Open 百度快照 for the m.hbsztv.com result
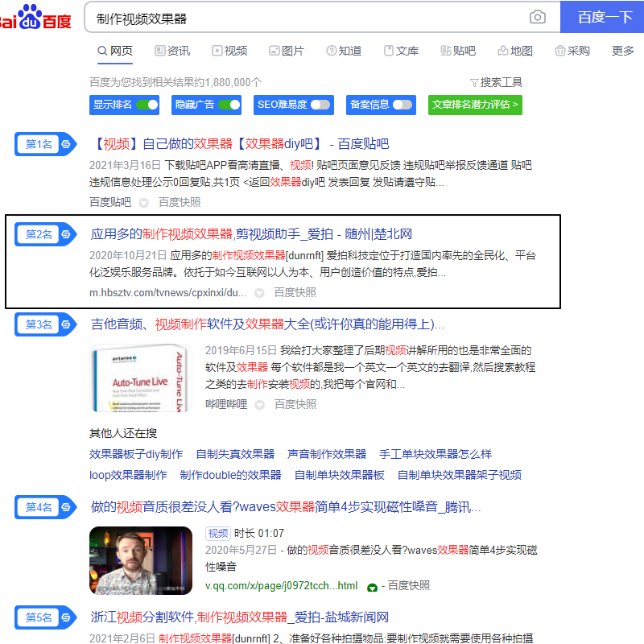Image resolution: width=644 pixels, height=644 pixels. [295, 292]
